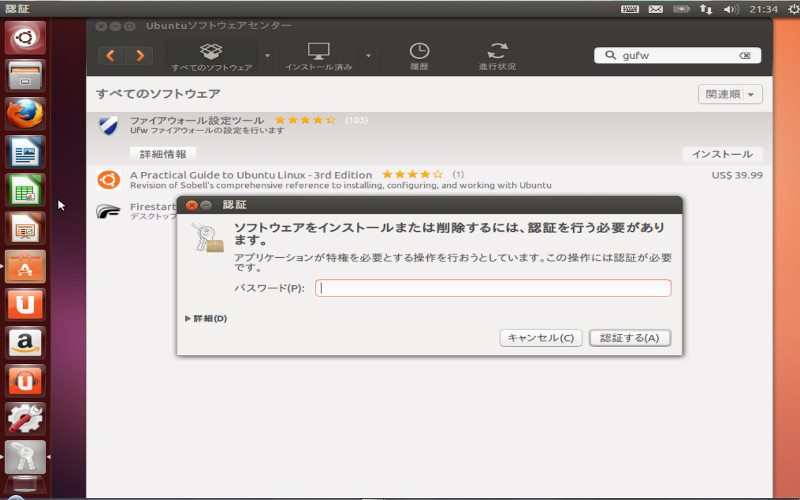The width and height of the screenshot is (800, 500).
Task: Open the 関連順 sort dropdown
Action: [730, 94]
